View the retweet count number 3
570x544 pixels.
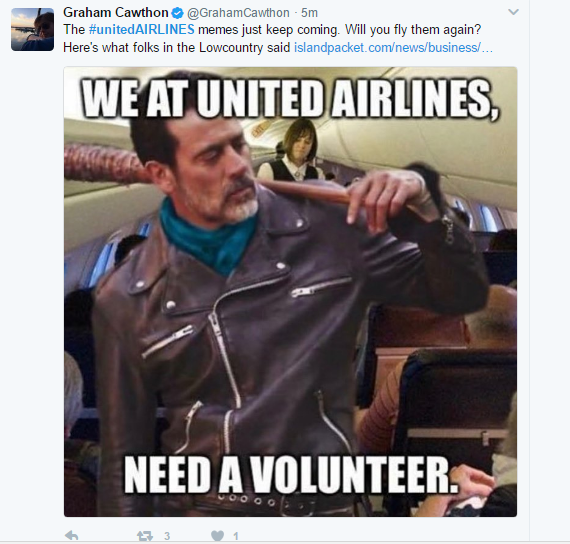[x=167, y=536]
